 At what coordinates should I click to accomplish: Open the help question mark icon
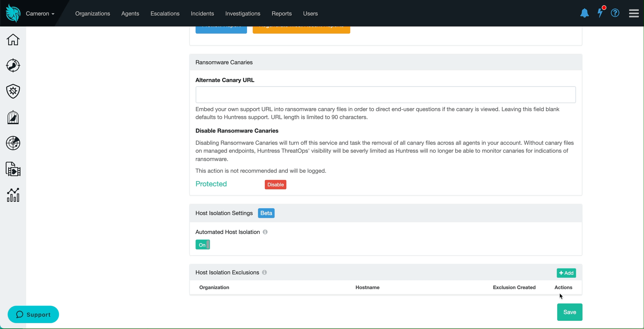[615, 13]
